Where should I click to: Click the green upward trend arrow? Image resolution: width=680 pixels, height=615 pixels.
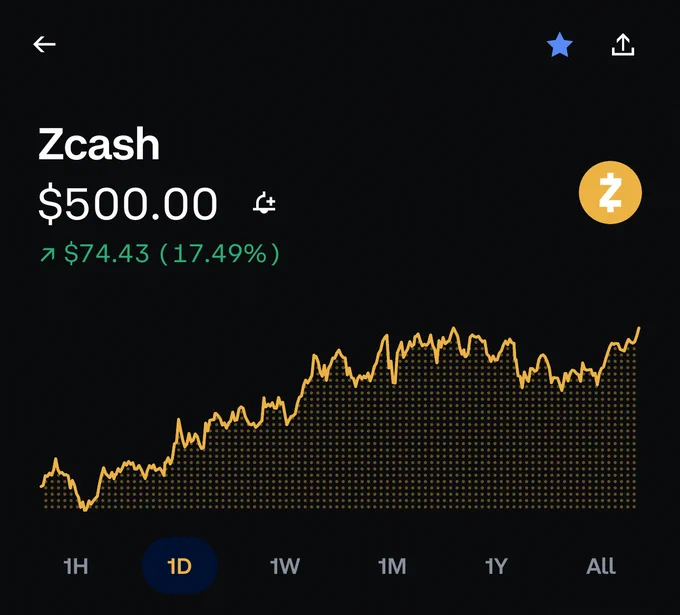pos(47,255)
